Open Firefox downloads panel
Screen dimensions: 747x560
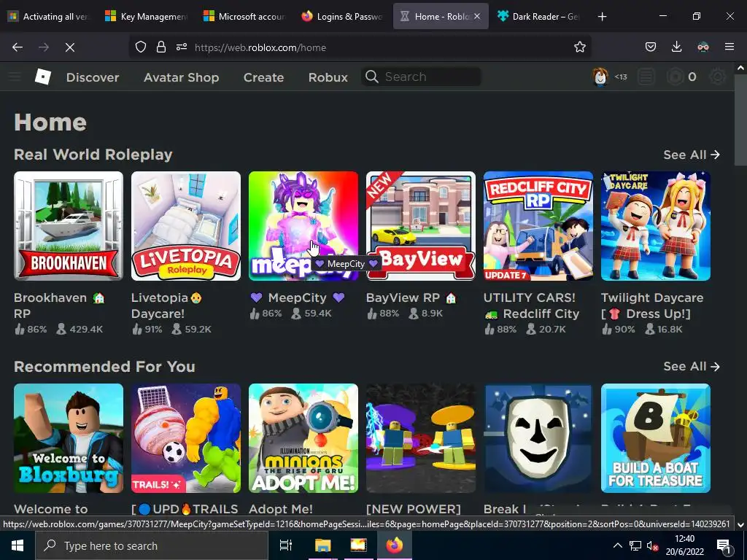point(676,47)
